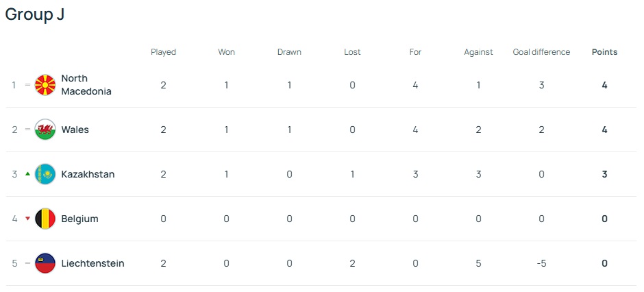Click the Group J heading

(x=35, y=14)
